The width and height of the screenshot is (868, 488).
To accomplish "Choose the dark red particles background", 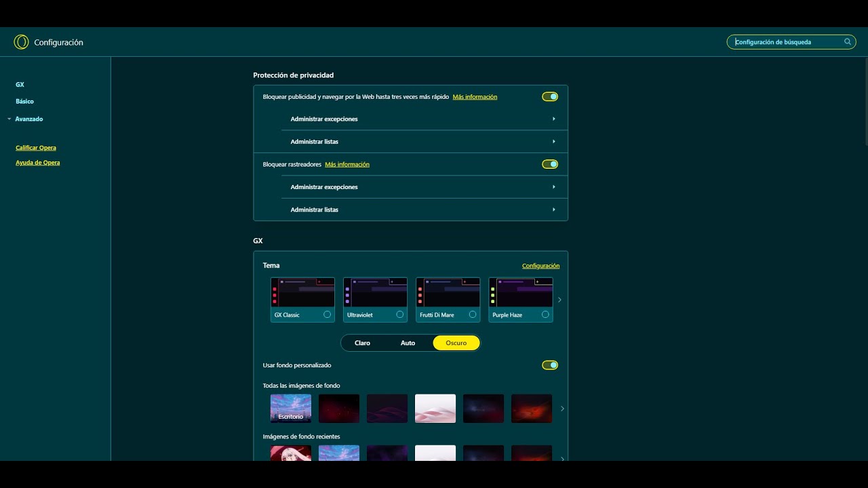I will (x=339, y=409).
